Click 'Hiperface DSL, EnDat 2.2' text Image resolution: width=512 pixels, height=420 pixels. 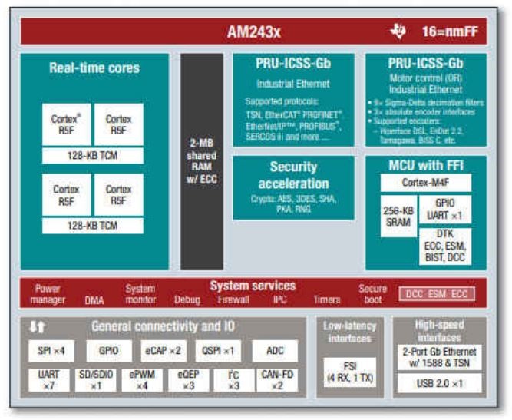[419, 131]
